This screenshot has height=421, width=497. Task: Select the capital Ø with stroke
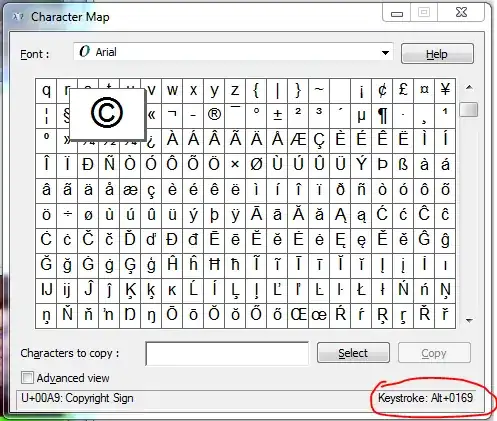[256, 165]
